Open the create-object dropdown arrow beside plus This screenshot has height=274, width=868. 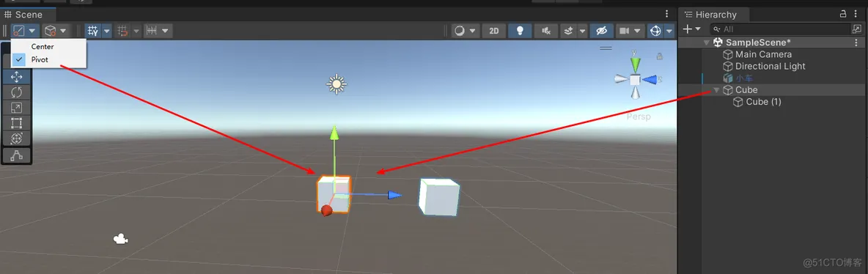pyautogui.click(x=698, y=29)
